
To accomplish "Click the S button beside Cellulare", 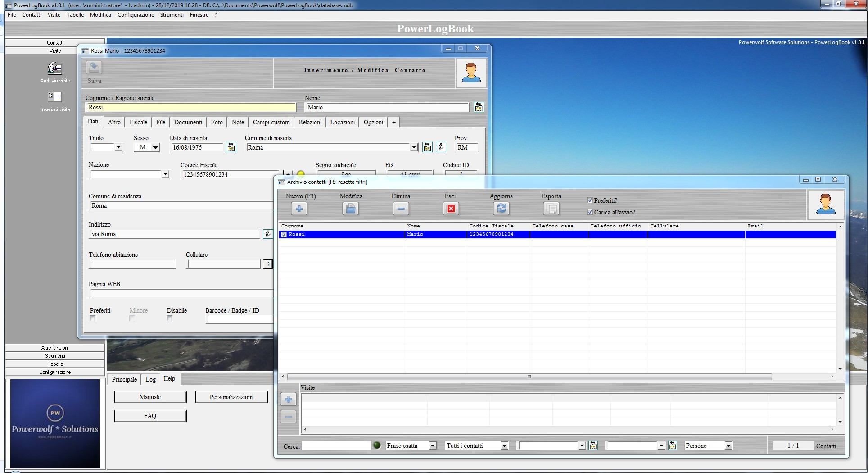I will point(267,264).
